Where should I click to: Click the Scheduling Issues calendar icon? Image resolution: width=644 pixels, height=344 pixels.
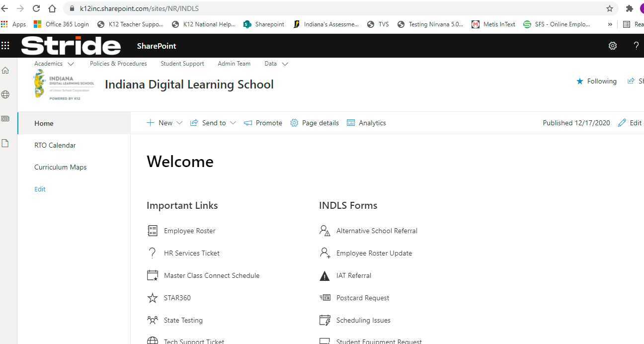click(x=324, y=320)
